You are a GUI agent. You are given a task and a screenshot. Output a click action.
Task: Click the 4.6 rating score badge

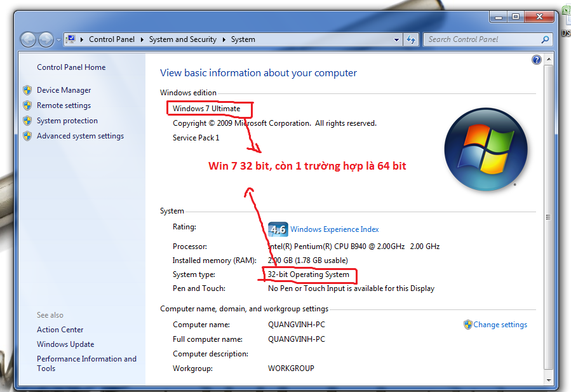[x=278, y=229]
